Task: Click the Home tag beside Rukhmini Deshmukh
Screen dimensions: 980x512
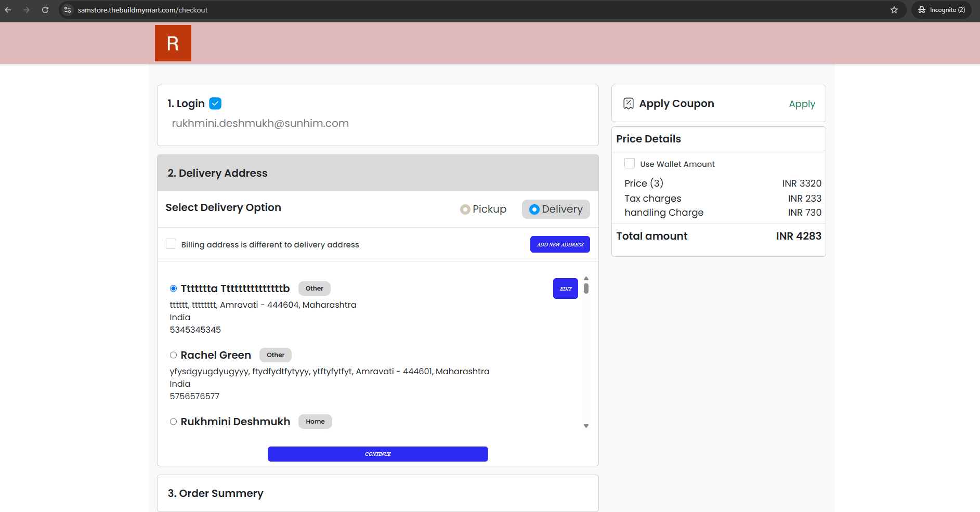Action: coord(315,422)
